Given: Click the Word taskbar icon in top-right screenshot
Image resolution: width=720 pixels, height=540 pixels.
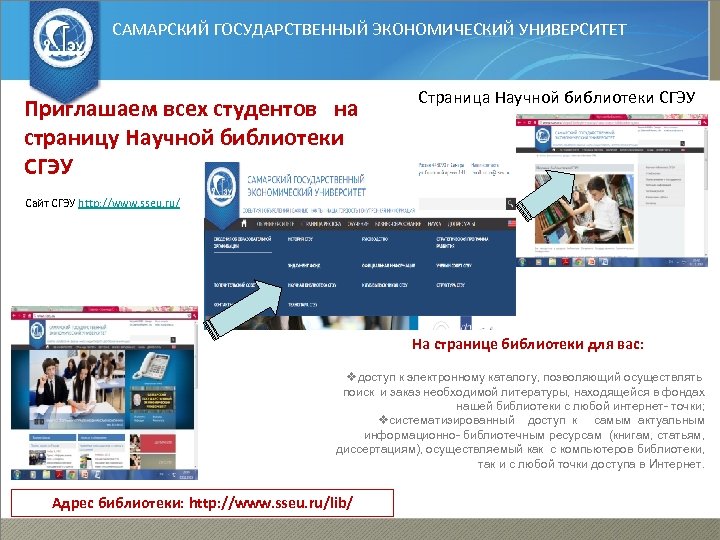Looking at the screenshot, I should coord(604,262).
